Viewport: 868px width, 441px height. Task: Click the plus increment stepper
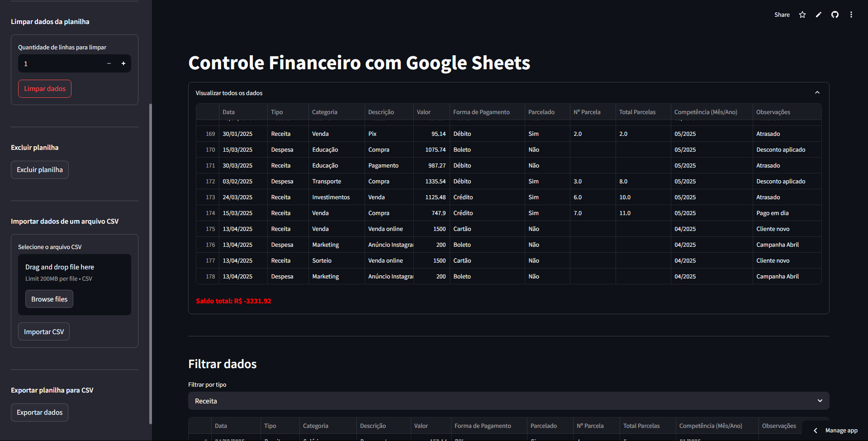point(123,64)
